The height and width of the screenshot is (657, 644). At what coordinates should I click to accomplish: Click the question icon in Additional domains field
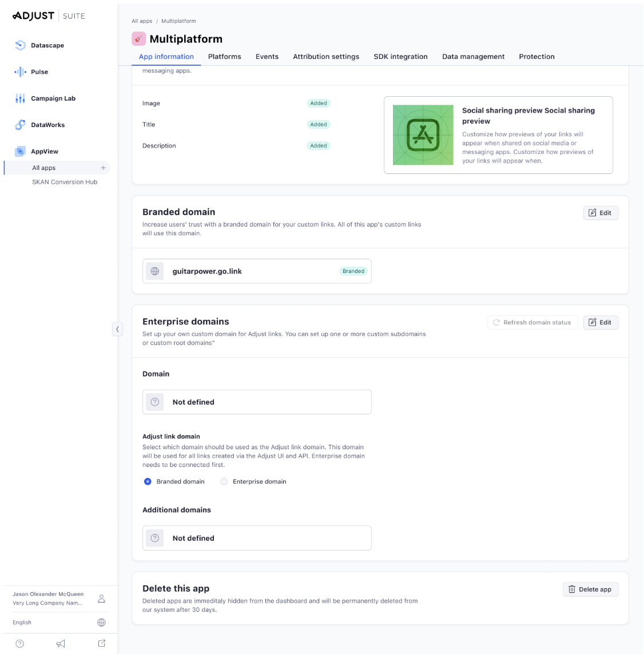pyautogui.click(x=155, y=539)
